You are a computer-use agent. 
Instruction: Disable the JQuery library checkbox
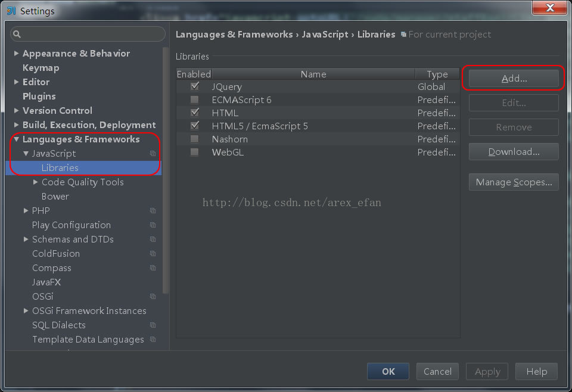pos(195,86)
